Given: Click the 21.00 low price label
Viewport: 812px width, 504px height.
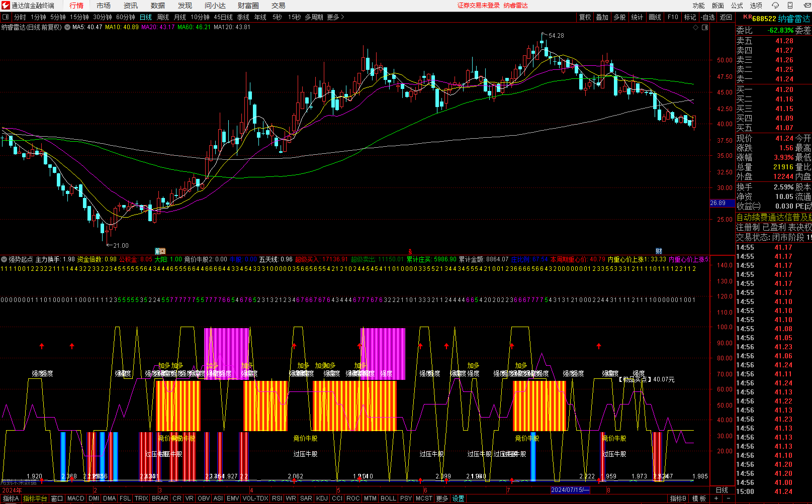Looking at the screenshot, I should point(121,246).
